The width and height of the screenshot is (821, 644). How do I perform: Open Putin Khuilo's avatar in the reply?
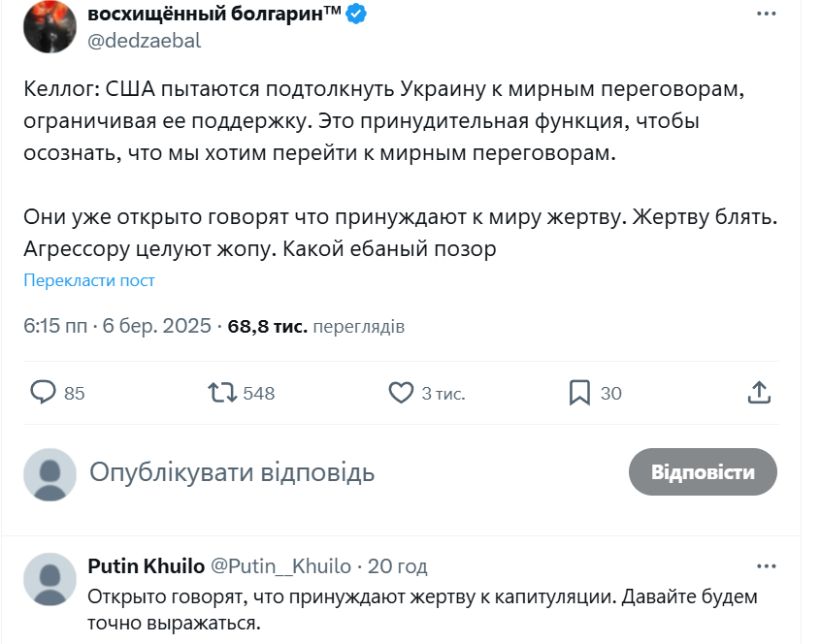pyautogui.click(x=49, y=579)
